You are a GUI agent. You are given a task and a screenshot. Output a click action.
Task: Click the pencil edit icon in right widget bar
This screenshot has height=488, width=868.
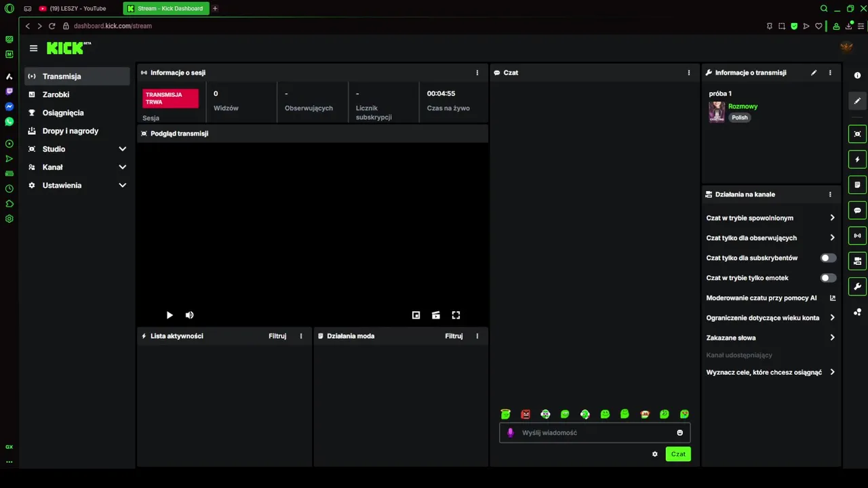tap(857, 101)
